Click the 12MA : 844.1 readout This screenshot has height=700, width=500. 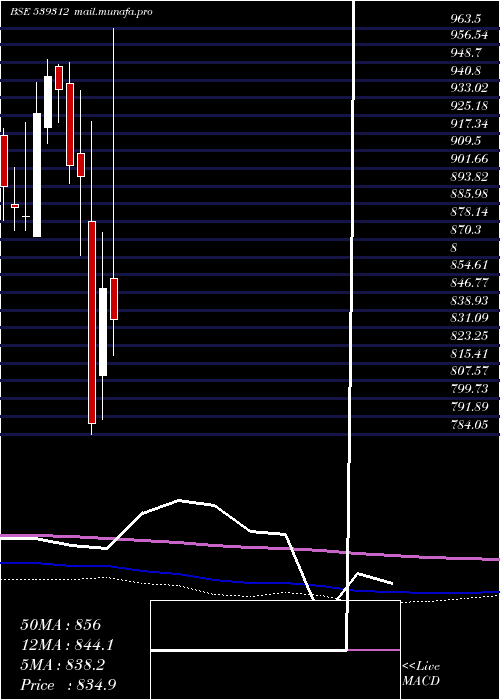coord(67,645)
